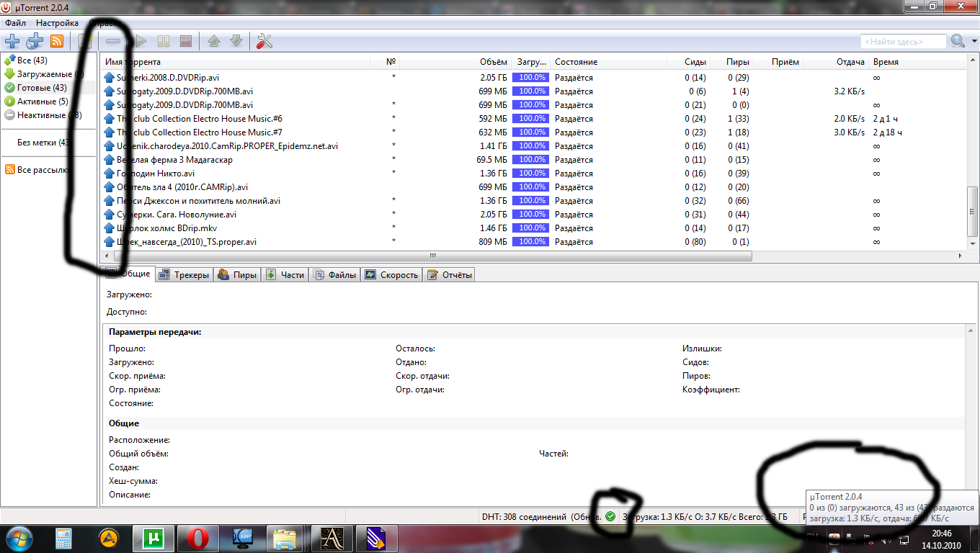Click the purple document-with-pen taskbar icon
This screenshot has height=553, width=980.
pos(376,538)
